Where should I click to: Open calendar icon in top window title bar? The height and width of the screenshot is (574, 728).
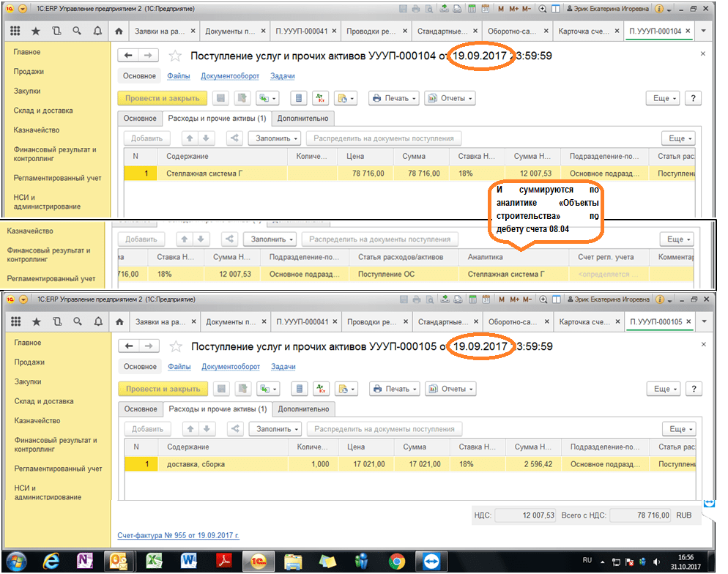tap(485, 8)
